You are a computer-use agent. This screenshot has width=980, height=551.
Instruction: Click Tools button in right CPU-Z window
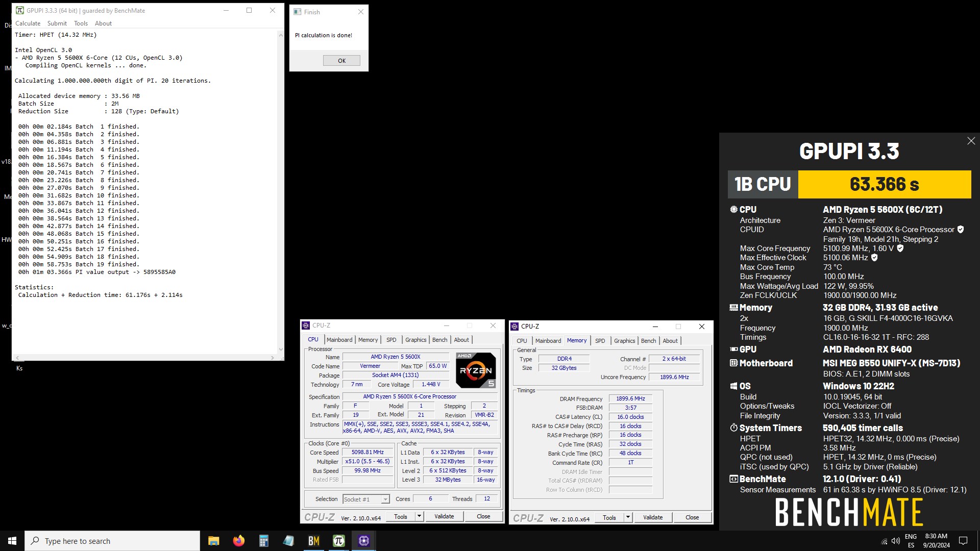[x=609, y=518]
